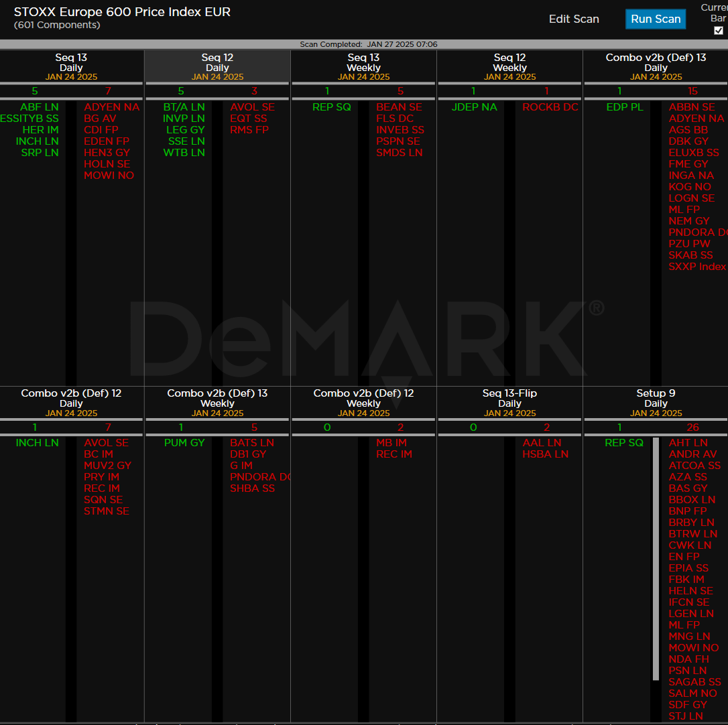Click MOWI NO in Seq 13 Daily

(109, 176)
